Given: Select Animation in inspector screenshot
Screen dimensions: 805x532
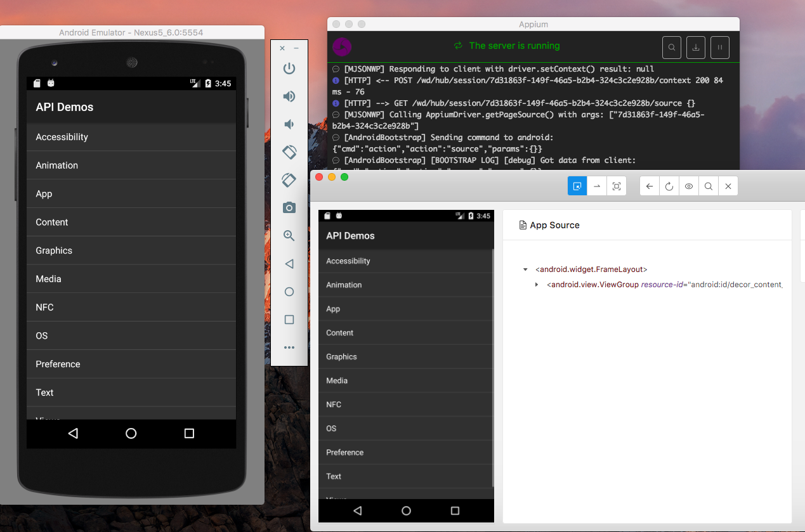Looking at the screenshot, I should 405,285.
